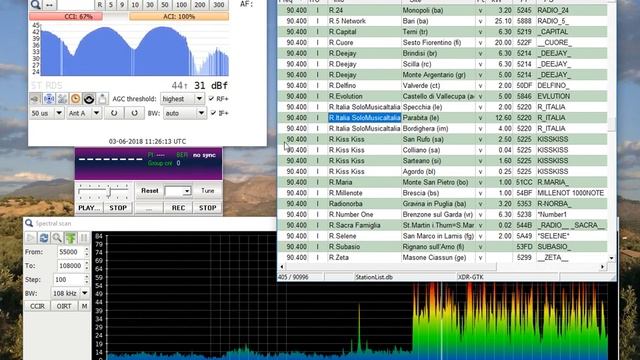
Task: Click the double-arrow icon beside the magnifier
Action: coord(49,4)
